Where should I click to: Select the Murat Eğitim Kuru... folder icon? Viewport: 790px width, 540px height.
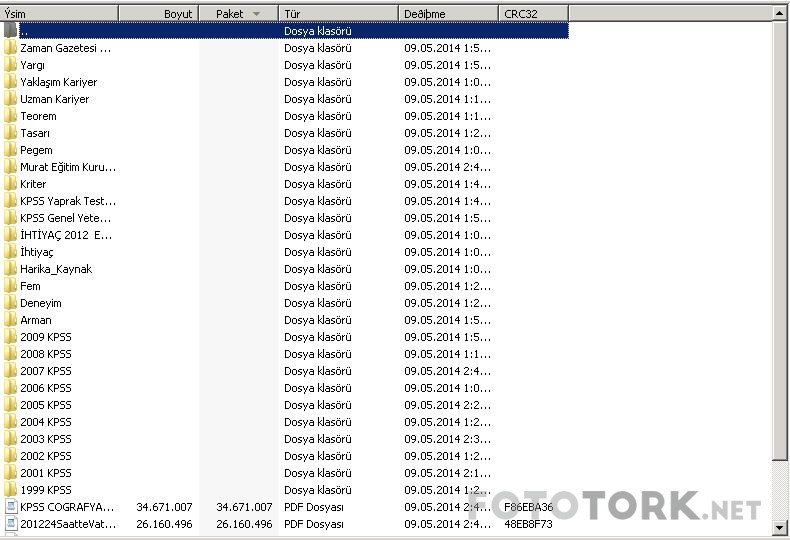click(10, 167)
